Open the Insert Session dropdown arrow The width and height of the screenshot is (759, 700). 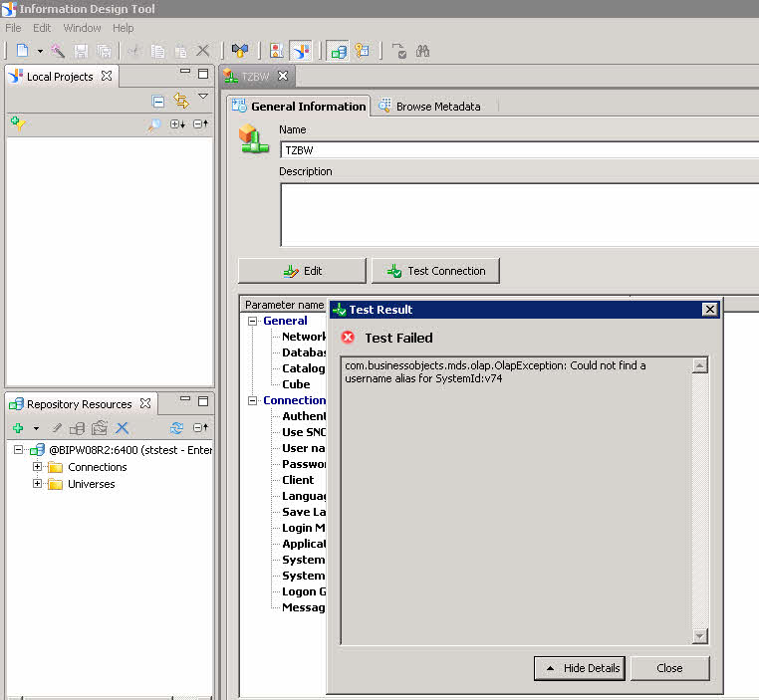click(36, 428)
